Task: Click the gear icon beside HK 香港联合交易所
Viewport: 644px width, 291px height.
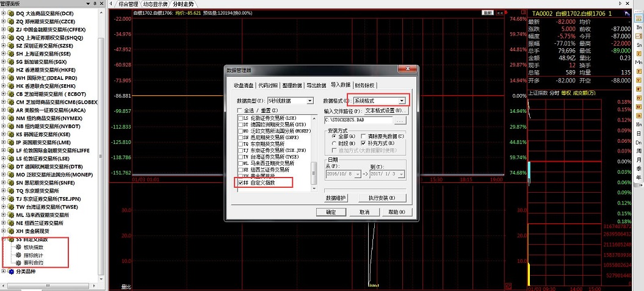Action: coord(10,86)
